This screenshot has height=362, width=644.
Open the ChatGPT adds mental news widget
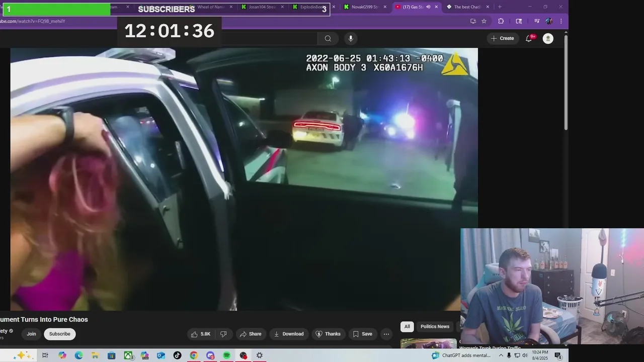coord(461,355)
